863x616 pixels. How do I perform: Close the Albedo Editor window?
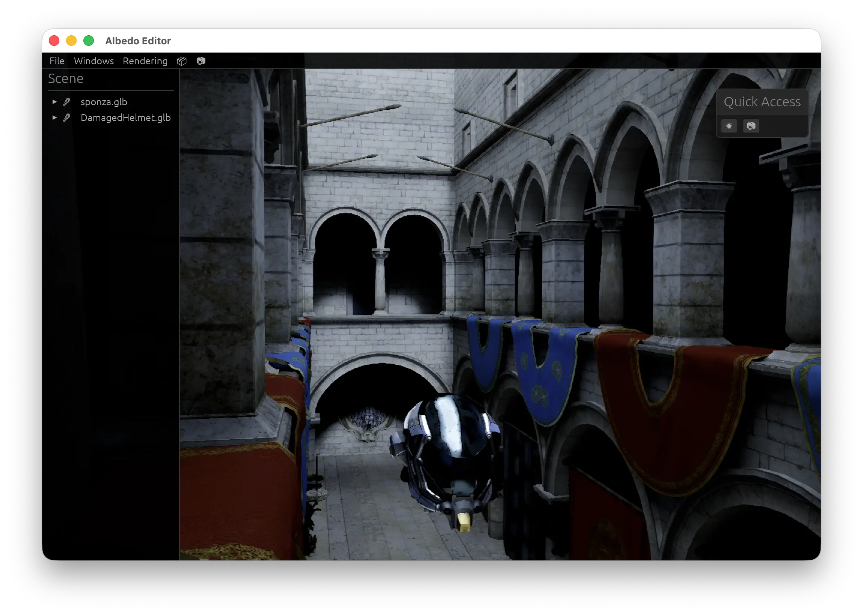pos(54,41)
